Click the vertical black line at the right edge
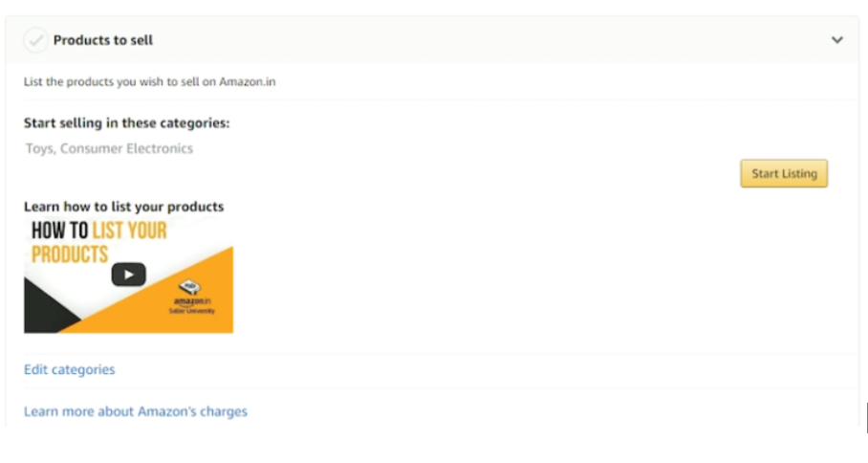 click(866, 418)
